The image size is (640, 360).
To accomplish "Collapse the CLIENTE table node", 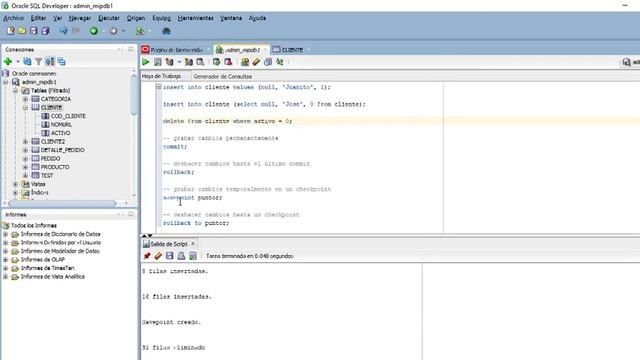I will pos(25,108).
